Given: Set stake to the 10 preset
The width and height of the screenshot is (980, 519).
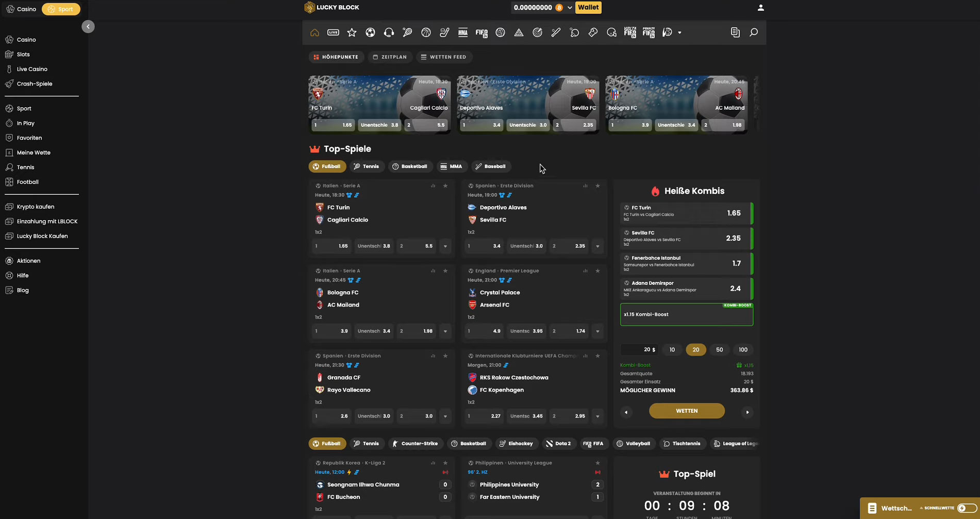Looking at the screenshot, I should (672, 349).
